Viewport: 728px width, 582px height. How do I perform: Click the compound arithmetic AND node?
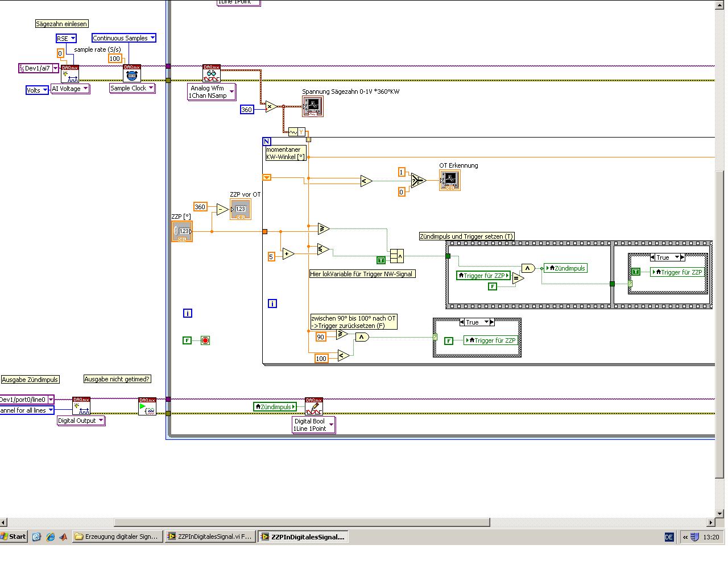pos(396,256)
